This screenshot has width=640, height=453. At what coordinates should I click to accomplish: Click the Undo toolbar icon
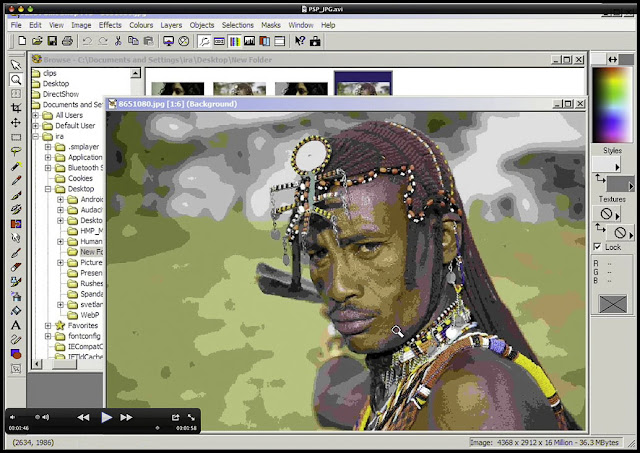[x=87, y=41]
